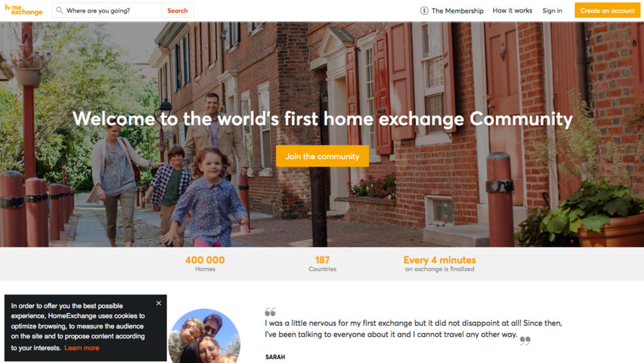Viewport: 644px width, 363px height.
Task: Open the How it works page
Action: click(512, 11)
